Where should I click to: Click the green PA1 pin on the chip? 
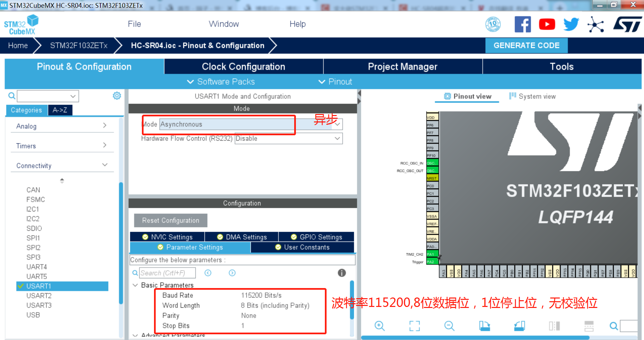432,254
